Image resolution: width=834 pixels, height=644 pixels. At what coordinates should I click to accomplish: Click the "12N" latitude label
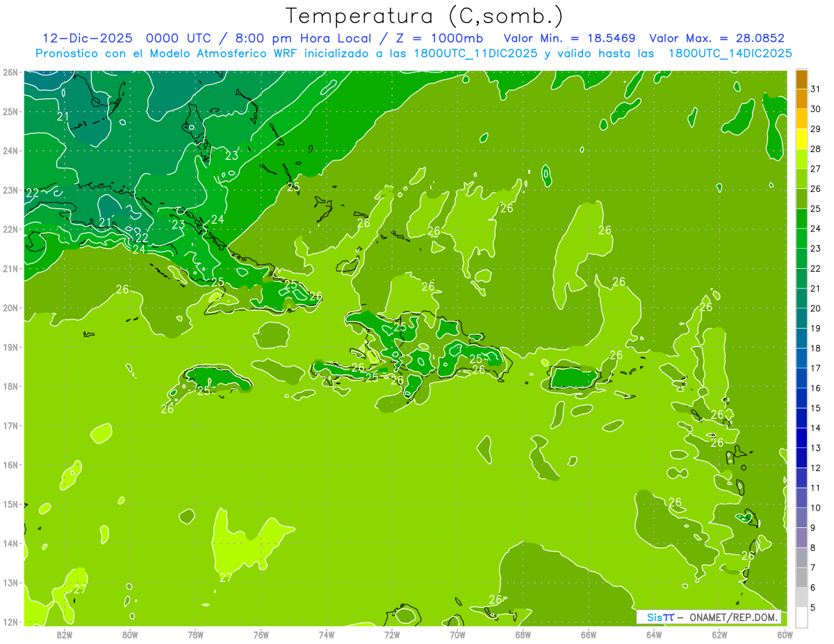10,622
